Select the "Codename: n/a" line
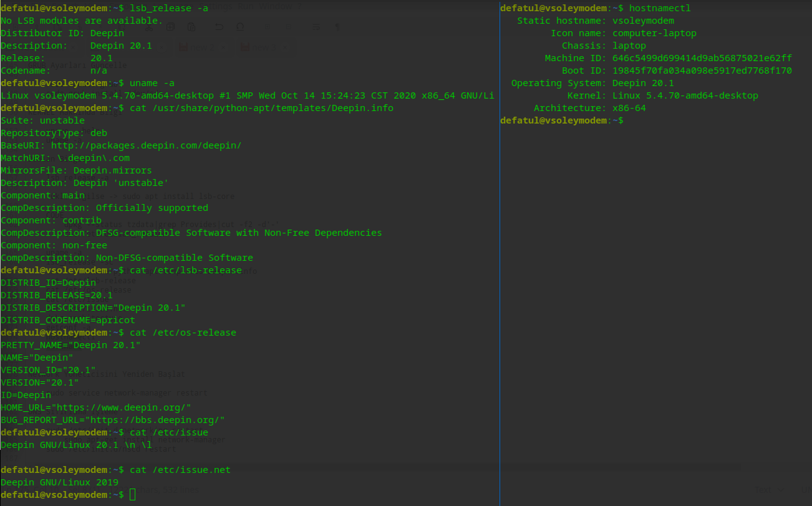Image resolution: width=812 pixels, height=506 pixels. 54,71
